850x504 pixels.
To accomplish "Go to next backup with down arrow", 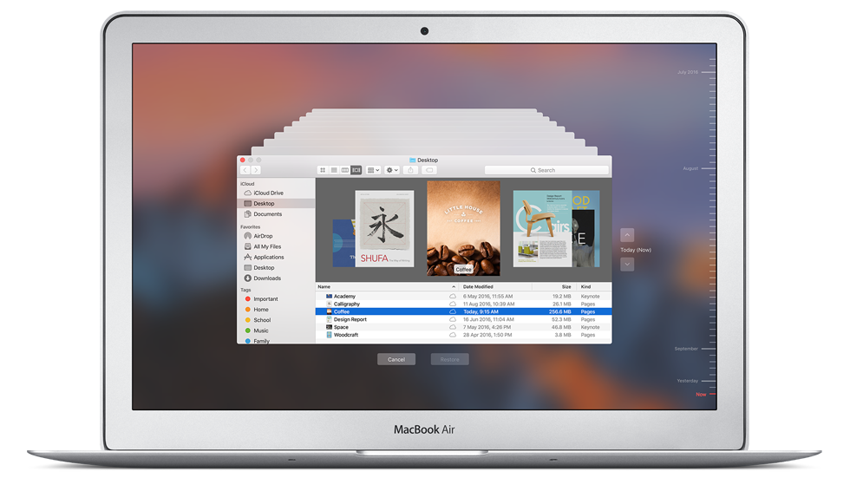I will [x=627, y=264].
